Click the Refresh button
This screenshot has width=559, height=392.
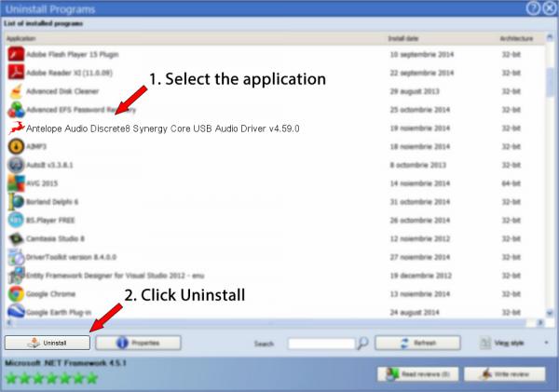[417, 343]
